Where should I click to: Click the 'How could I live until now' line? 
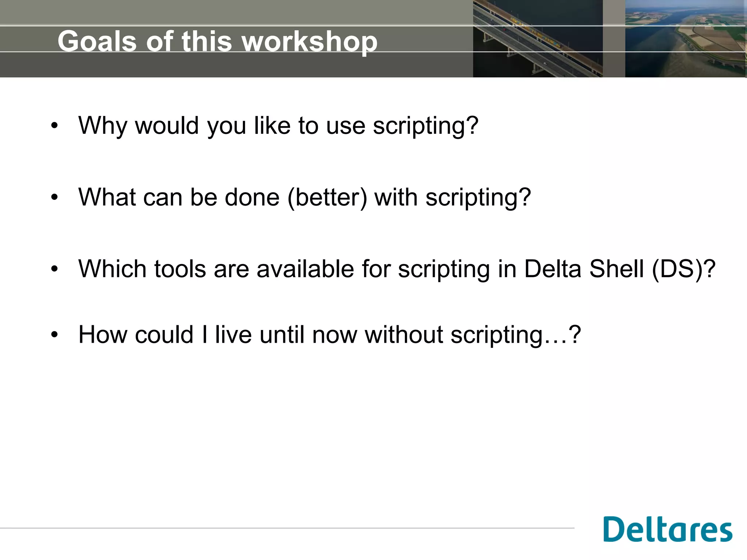pos(329,335)
